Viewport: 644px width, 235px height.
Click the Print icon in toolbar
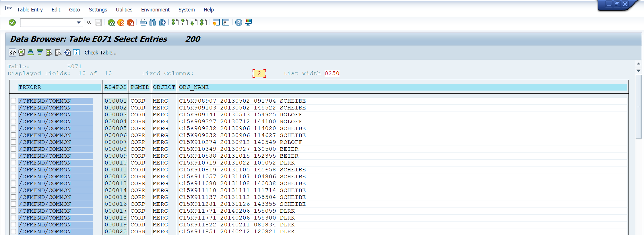point(143,22)
